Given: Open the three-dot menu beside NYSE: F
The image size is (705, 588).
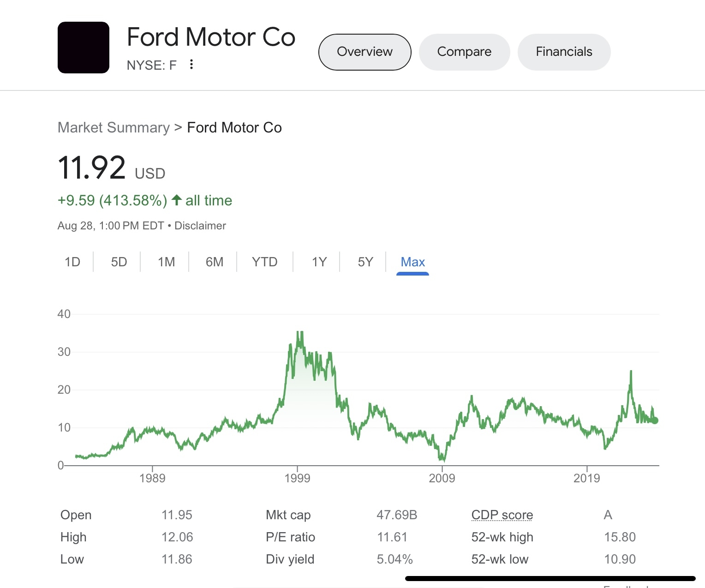Looking at the screenshot, I should click(191, 65).
